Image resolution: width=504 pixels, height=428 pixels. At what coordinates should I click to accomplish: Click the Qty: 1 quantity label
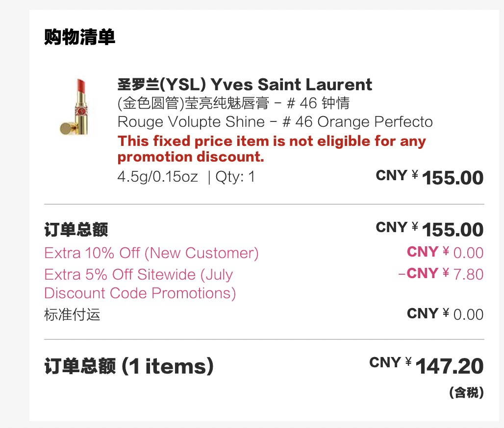click(x=235, y=177)
